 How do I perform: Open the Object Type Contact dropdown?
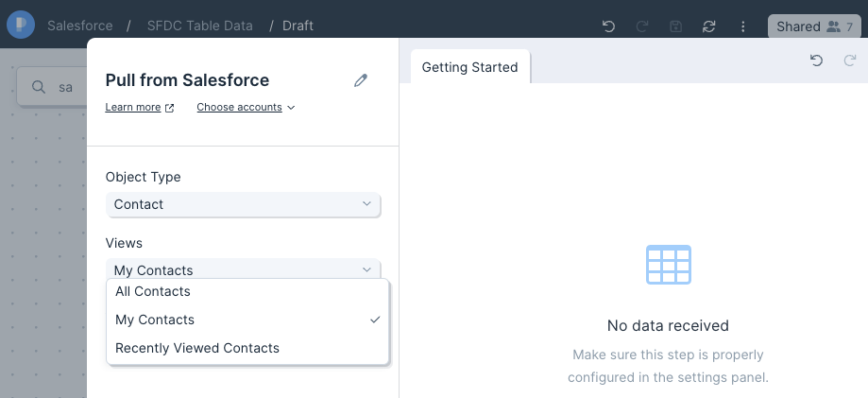tap(243, 204)
